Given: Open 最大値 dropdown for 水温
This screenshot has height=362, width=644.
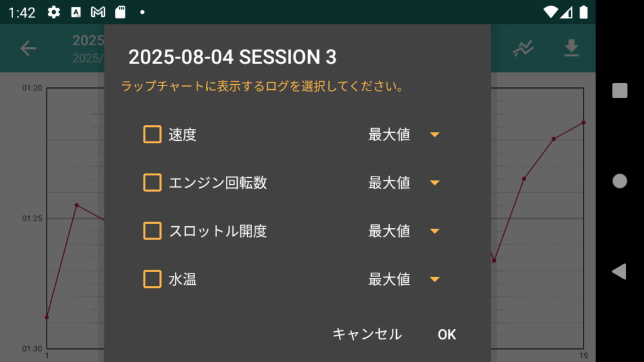Looking at the screenshot, I should [404, 279].
